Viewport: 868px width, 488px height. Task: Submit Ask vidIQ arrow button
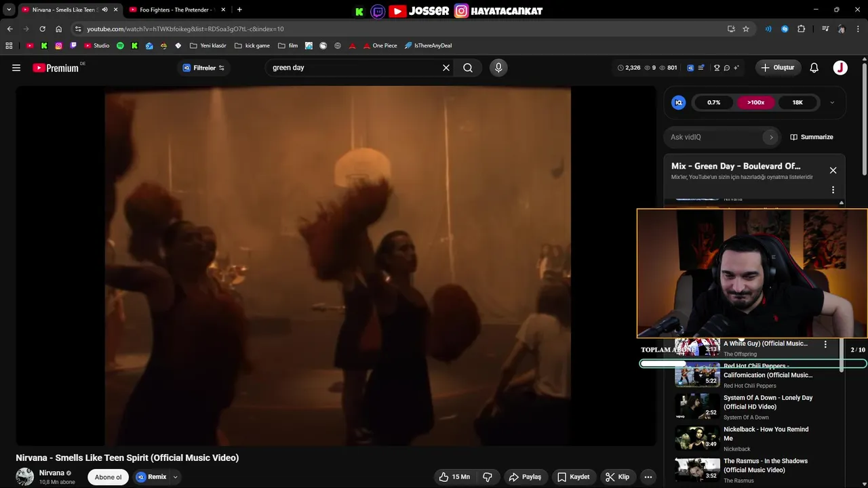click(771, 137)
